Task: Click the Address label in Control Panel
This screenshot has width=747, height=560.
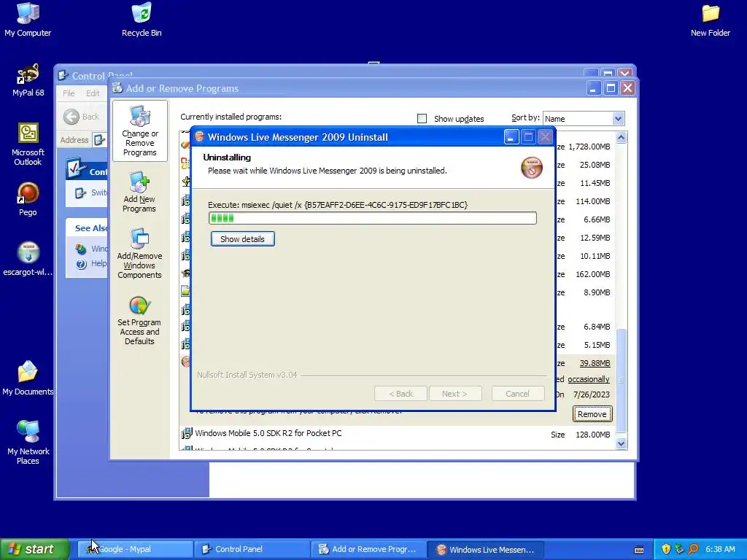Action: point(74,140)
